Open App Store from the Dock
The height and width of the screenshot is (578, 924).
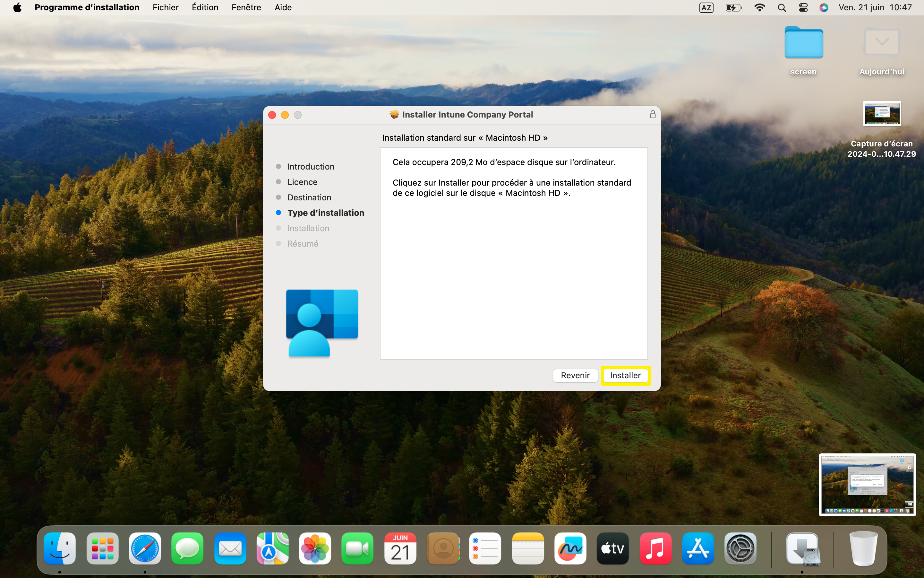[698, 548]
